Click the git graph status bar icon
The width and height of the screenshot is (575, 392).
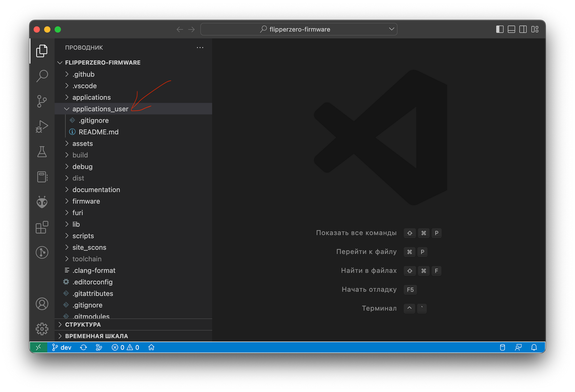[x=99, y=347]
